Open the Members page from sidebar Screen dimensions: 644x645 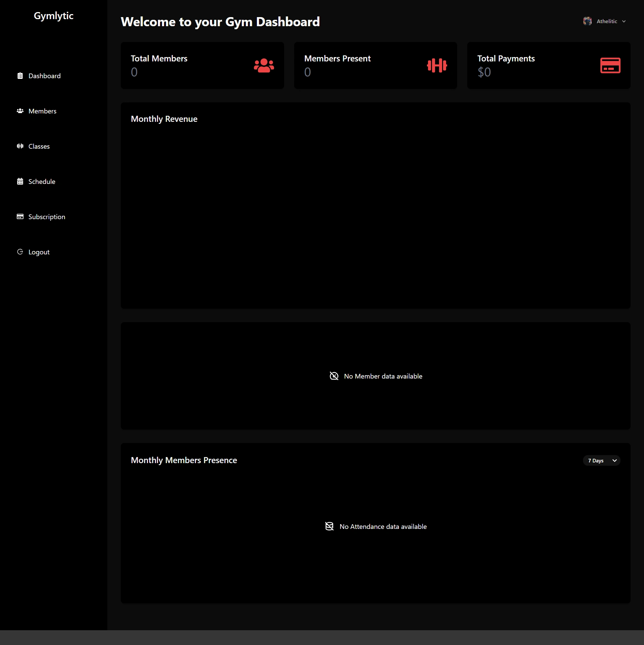[x=42, y=111]
